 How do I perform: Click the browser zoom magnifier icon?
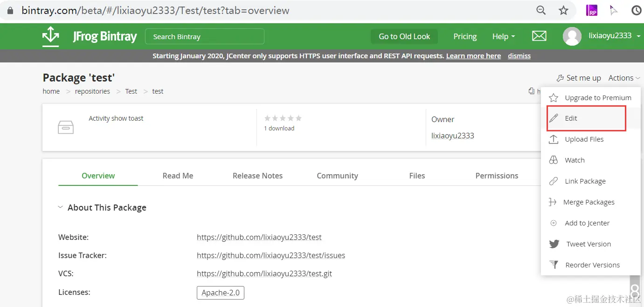(541, 10)
